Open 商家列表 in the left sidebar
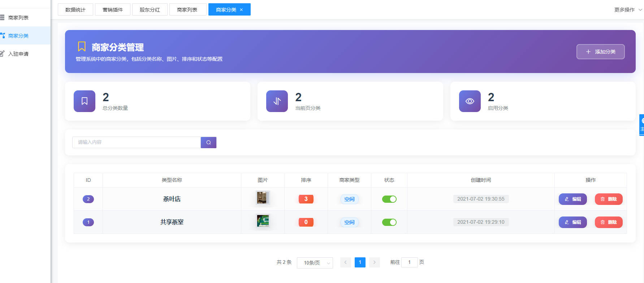Screen dimensions: 644x283 click(18, 18)
